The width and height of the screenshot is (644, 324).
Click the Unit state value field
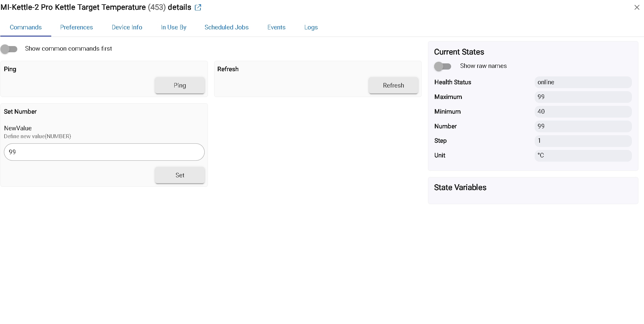coord(583,155)
